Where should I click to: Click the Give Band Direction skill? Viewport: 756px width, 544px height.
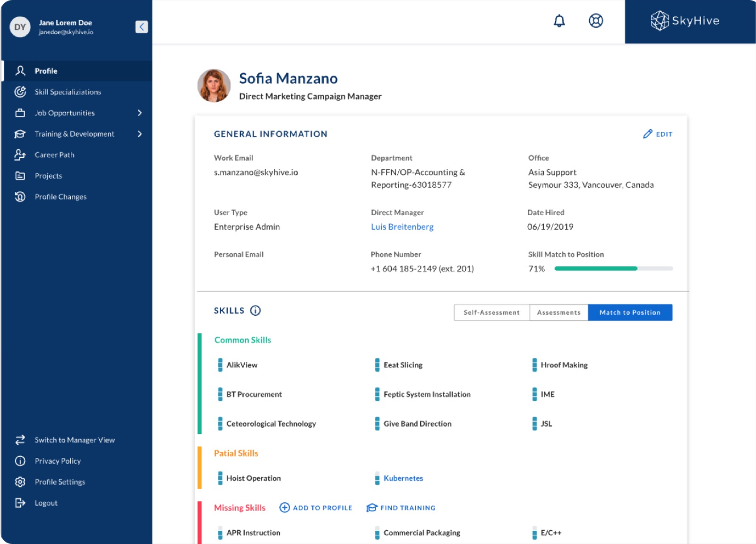pyautogui.click(x=417, y=424)
